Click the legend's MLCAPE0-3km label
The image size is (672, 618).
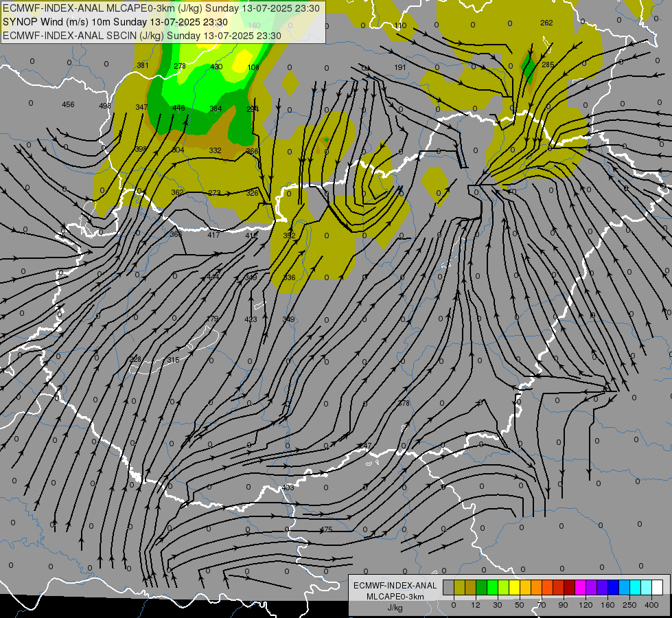[x=395, y=597]
